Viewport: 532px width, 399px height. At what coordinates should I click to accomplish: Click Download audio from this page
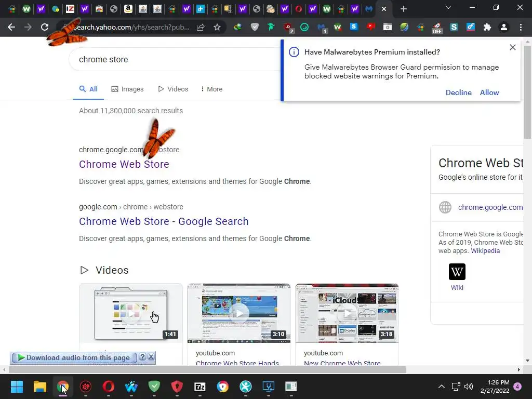click(74, 357)
